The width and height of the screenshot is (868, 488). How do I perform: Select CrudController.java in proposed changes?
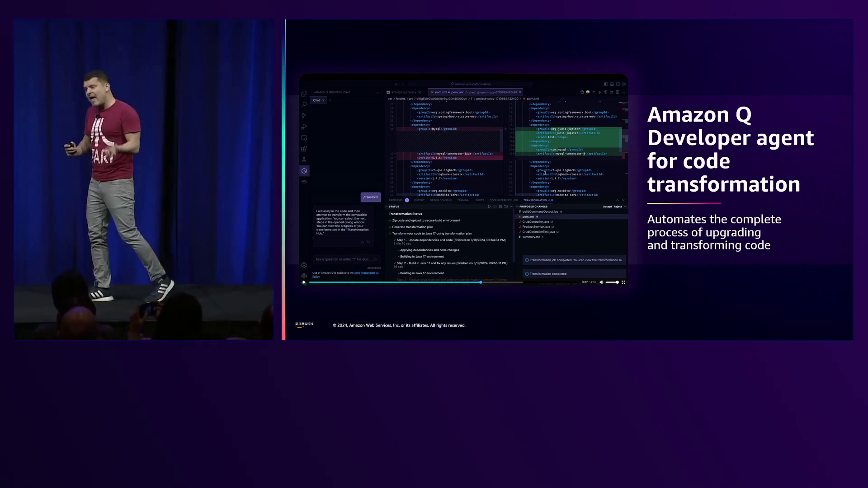point(536,222)
